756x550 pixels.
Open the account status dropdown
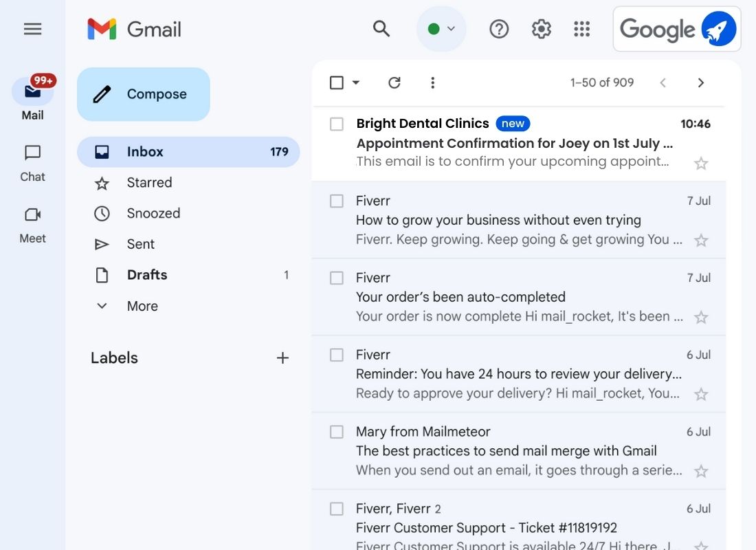441,29
